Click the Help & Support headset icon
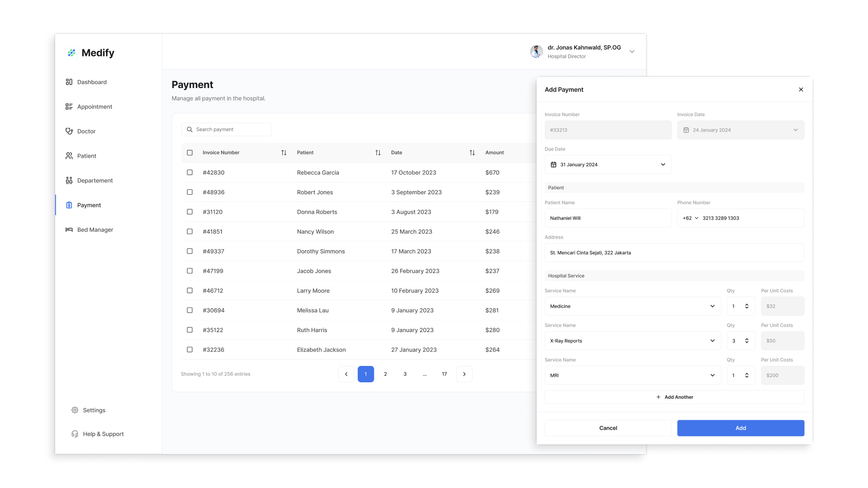868x488 pixels. pos(75,434)
